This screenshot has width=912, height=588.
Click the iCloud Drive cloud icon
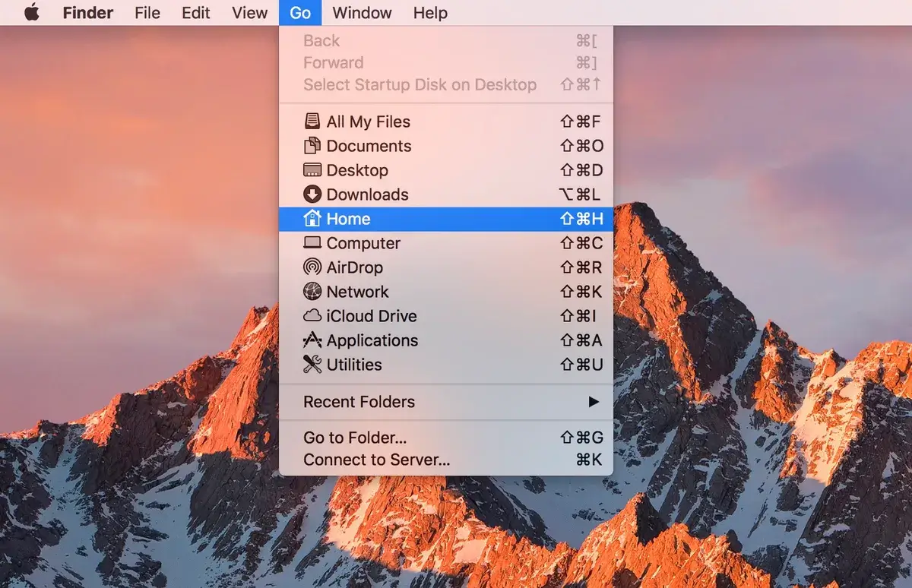click(x=312, y=316)
